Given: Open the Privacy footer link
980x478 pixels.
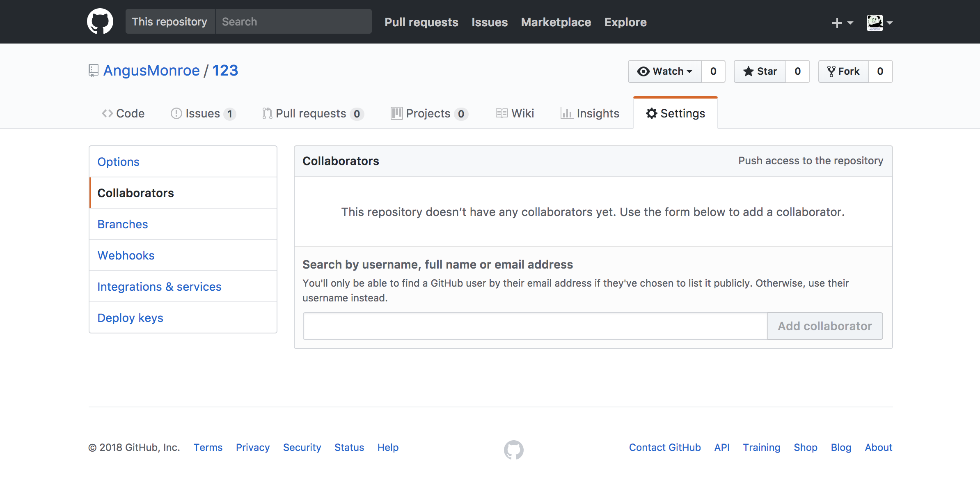Looking at the screenshot, I should [253, 448].
